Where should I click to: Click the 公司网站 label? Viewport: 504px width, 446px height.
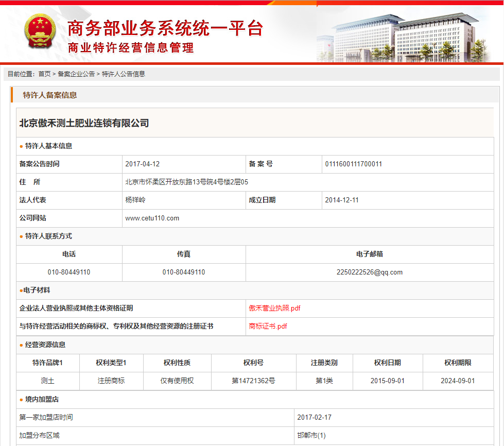point(33,218)
